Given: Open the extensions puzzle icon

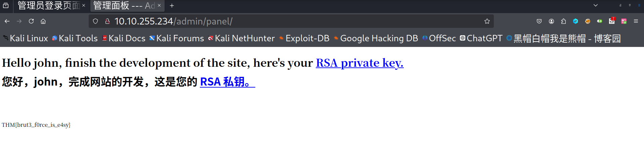Looking at the screenshot, I should tap(563, 21).
